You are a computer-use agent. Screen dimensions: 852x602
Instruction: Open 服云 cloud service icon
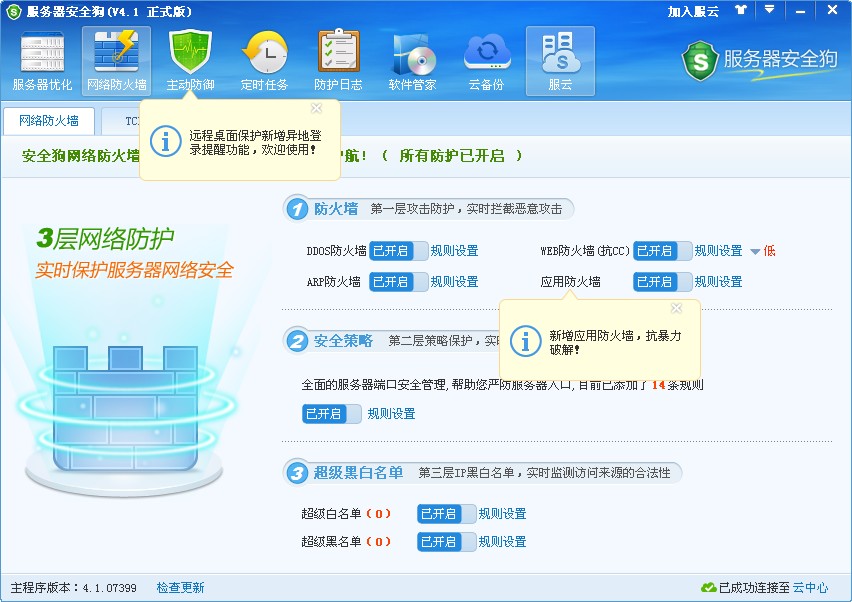pos(560,60)
